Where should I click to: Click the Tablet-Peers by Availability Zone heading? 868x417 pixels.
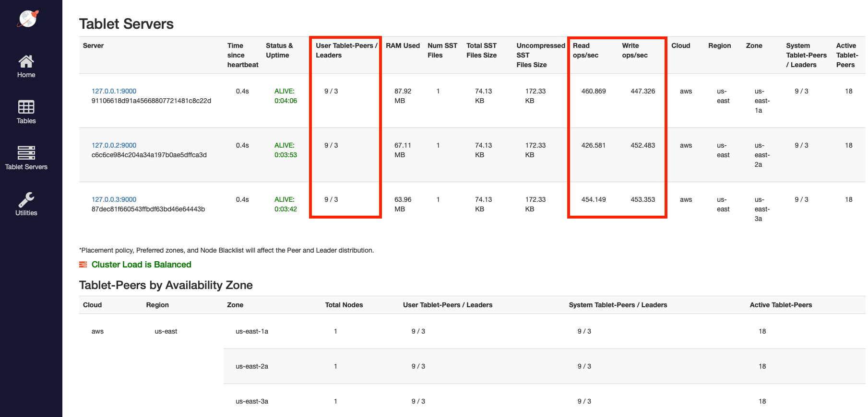[166, 285]
